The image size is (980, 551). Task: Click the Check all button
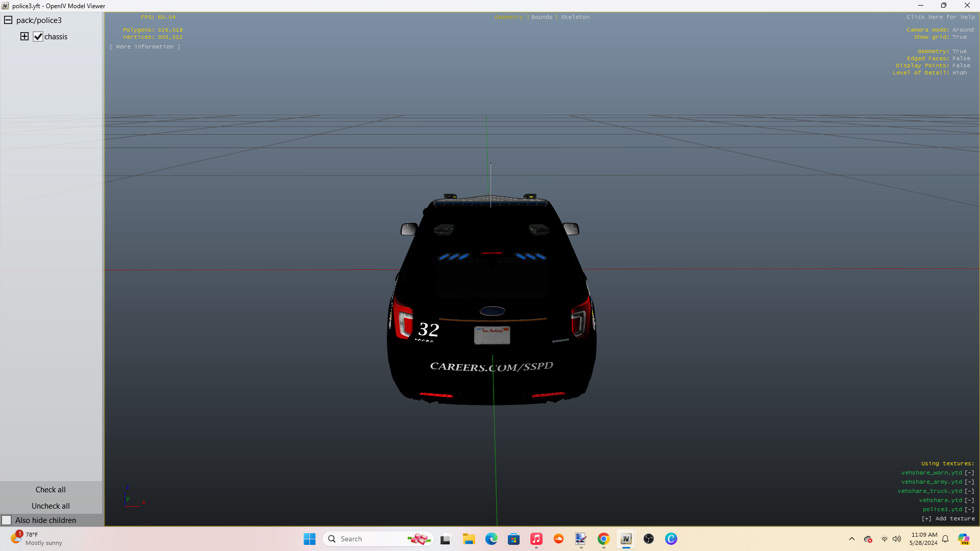pyautogui.click(x=51, y=489)
